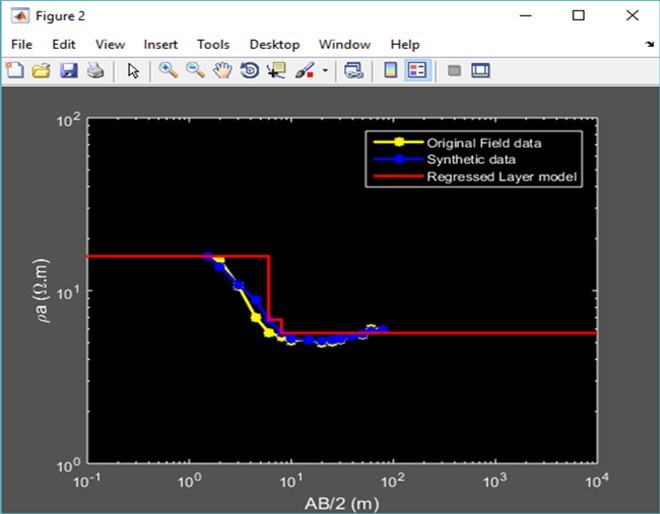Toggle the Insert Legend button

(x=417, y=71)
